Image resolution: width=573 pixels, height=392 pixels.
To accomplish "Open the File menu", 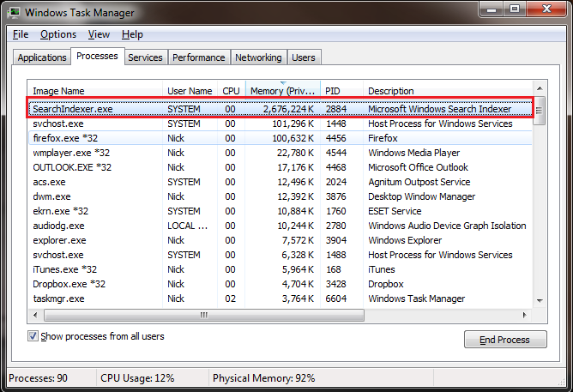I will tap(21, 34).
